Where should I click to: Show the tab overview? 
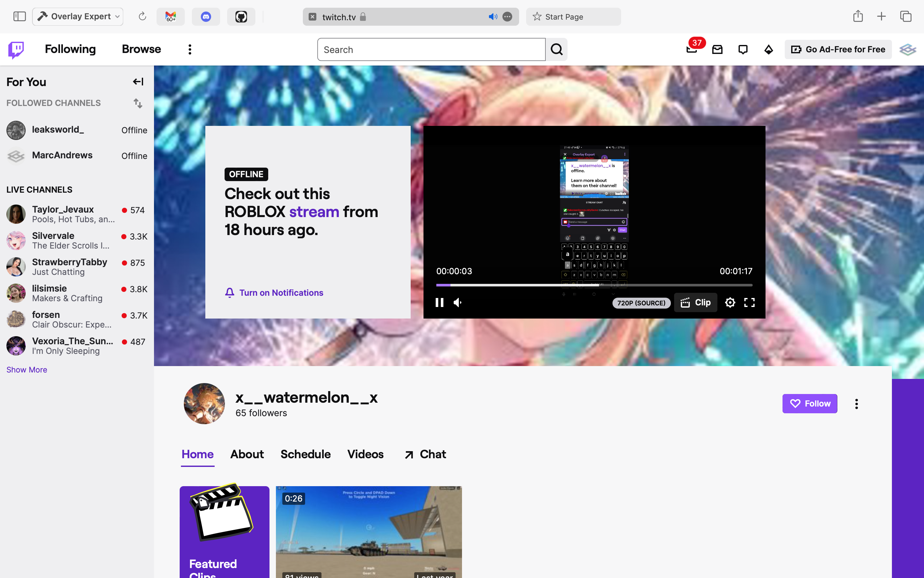906,16
